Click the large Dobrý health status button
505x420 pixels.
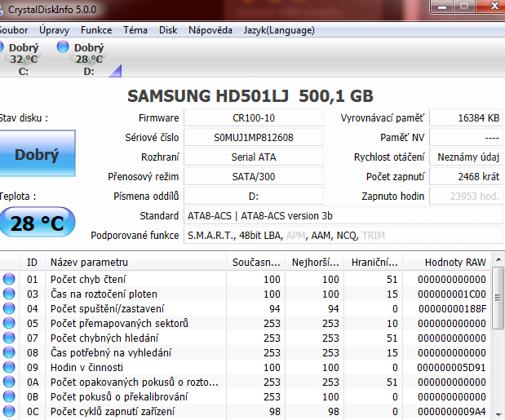point(37,153)
